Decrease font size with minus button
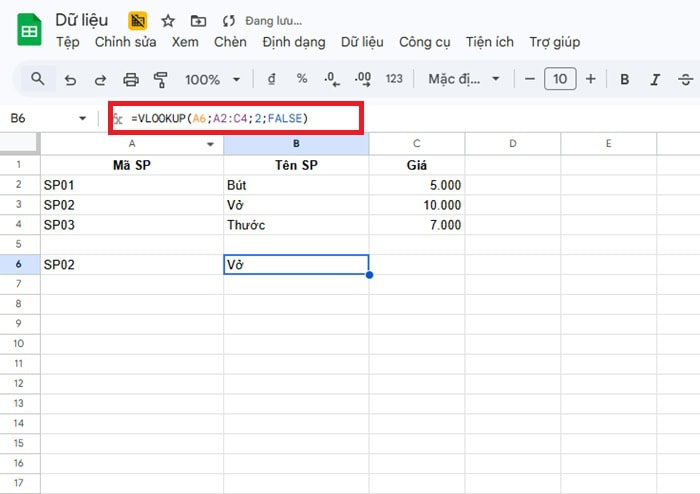700x494 pixels. click(x=528, y=79)
